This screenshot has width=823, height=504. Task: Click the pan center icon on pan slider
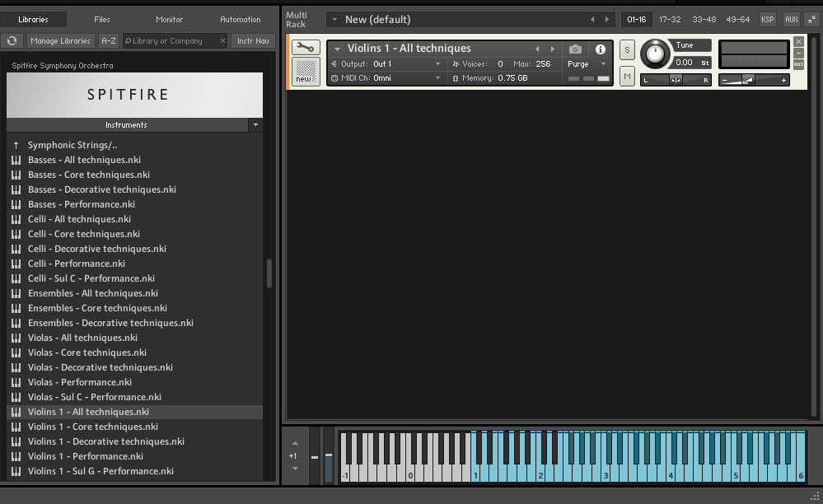tap(676, 80)
